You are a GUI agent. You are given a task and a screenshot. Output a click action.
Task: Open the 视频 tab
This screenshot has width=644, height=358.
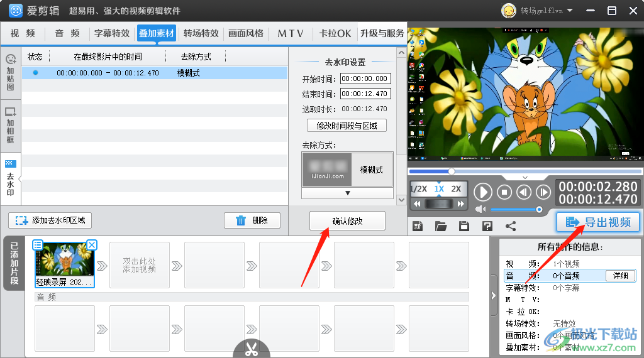point(23,33)
